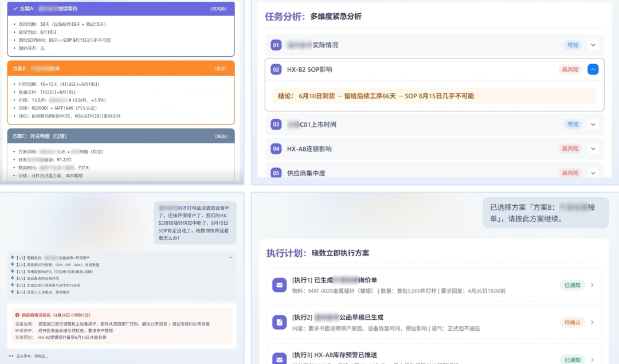Click the 02 badge beside HX-B2 SOP影响

276,69
